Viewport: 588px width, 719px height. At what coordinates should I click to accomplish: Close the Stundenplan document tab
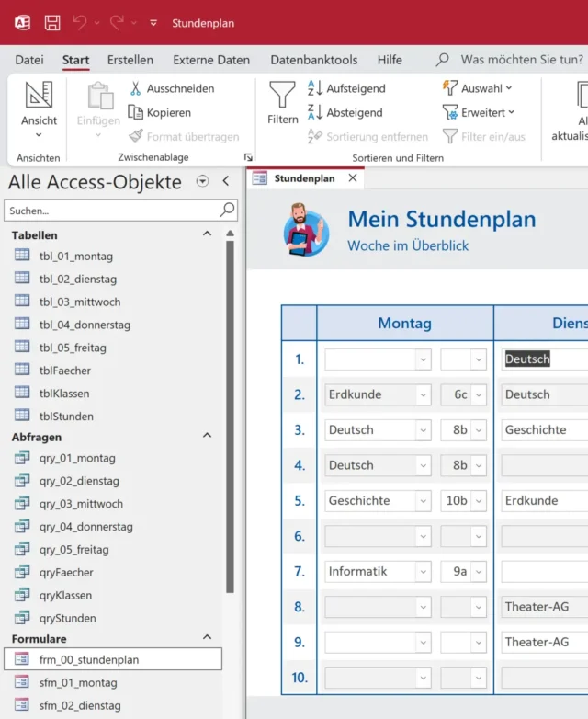[353, 178]
